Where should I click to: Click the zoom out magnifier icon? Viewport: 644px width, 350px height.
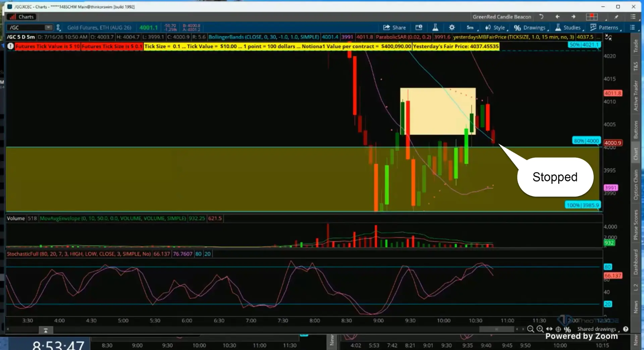tap(531, 329)
